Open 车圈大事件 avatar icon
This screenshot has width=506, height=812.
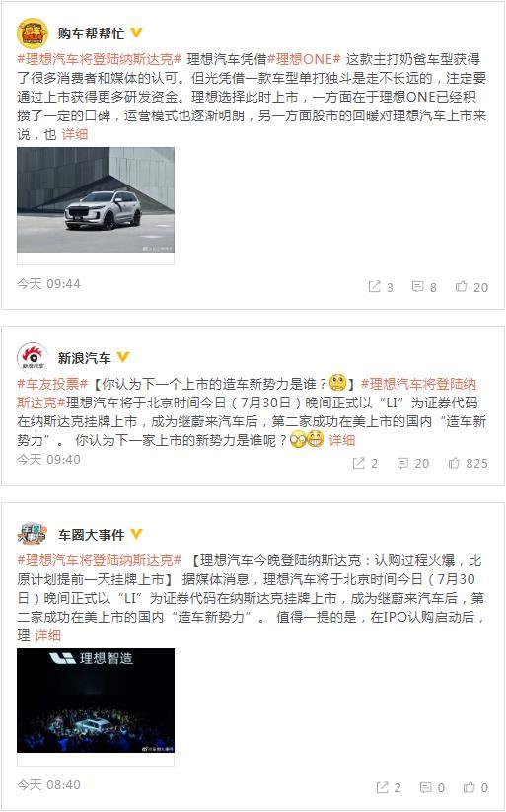click(33, 534)
